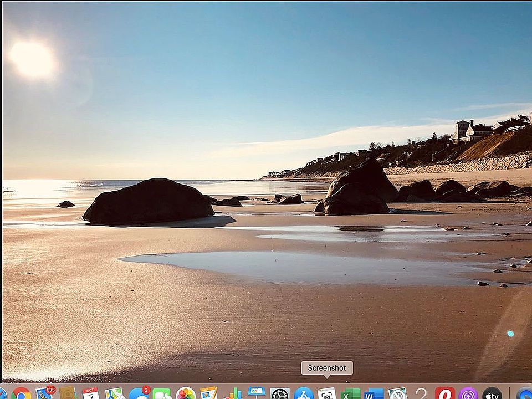Click the question mark dock icon
The image size is (532, 399).
pyautogui.click(x=421, y=394)
